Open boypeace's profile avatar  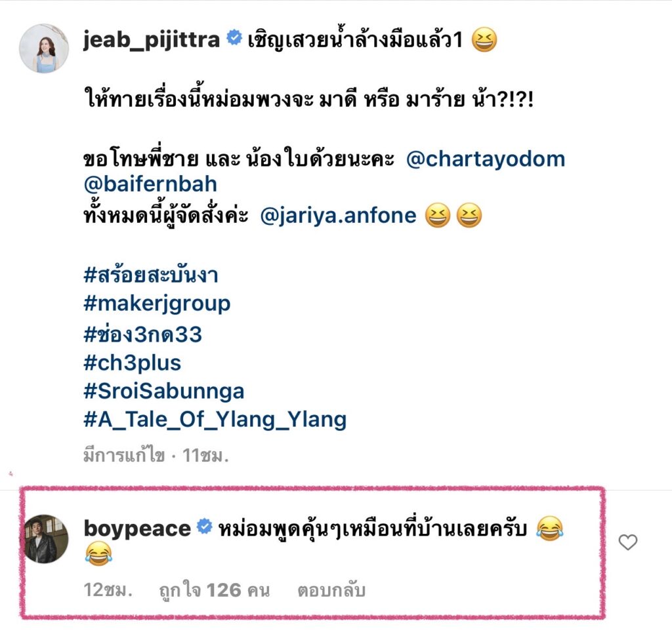(x=44, y=539)
